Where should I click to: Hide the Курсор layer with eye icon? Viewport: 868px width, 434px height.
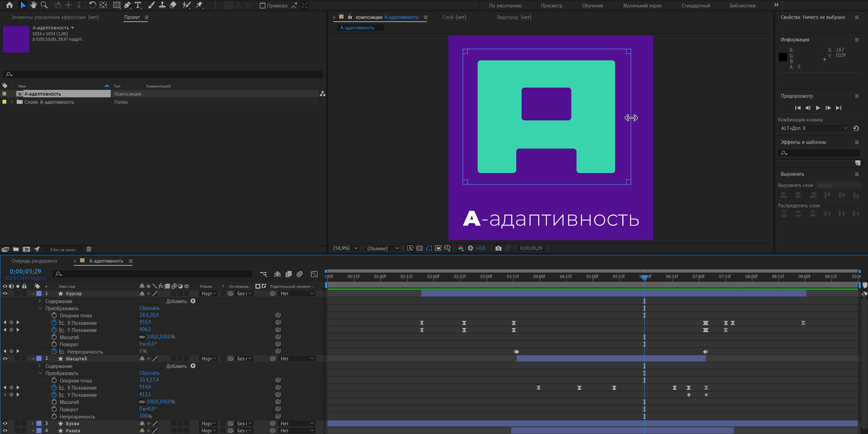(5, 294)
